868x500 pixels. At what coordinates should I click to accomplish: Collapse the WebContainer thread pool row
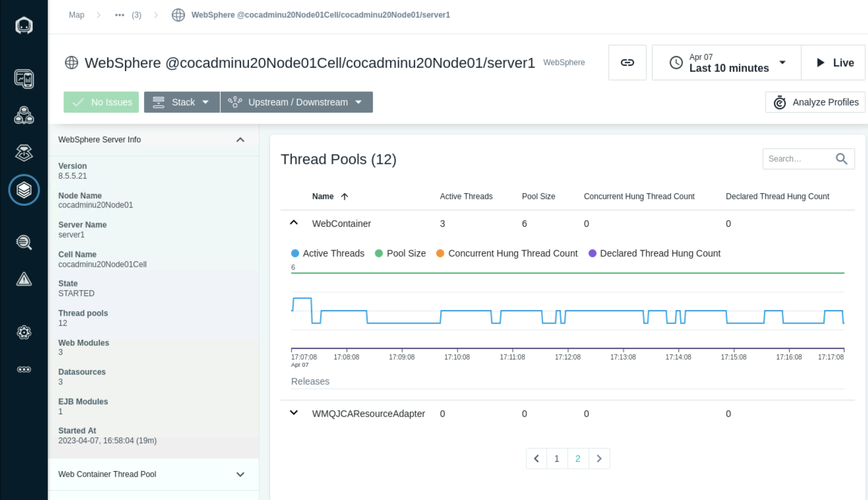click(294, 223)
